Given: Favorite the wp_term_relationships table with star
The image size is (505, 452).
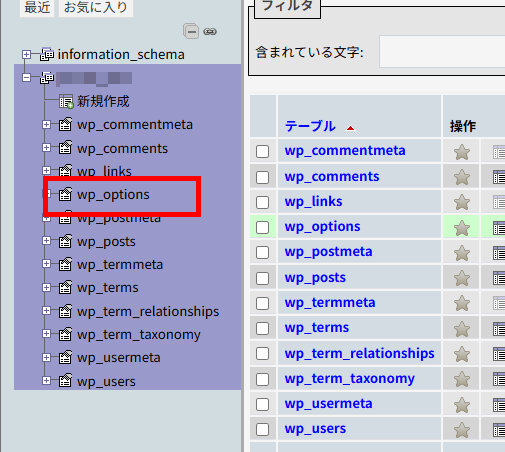Looking at the screenshot, I should click(462, 354).
